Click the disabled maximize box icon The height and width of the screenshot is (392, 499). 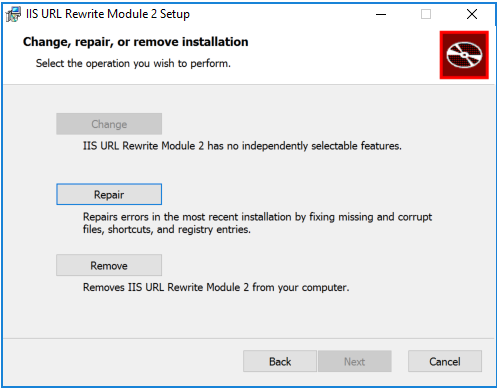426,14
